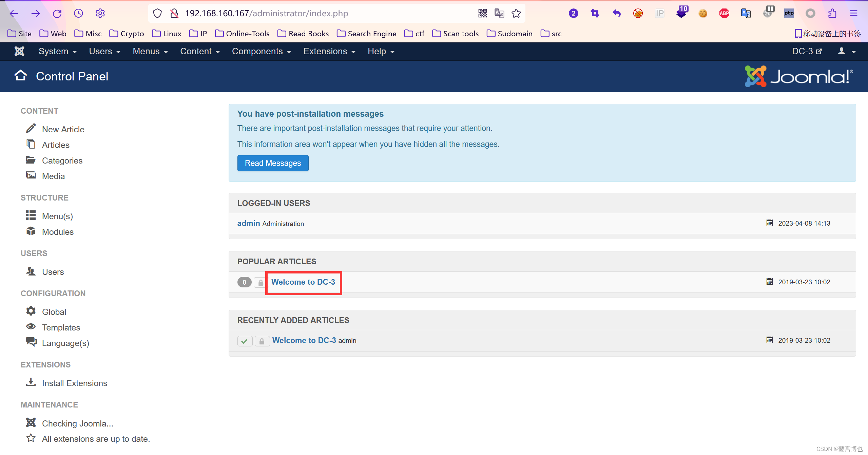868x455 pixels.
Task: Click the Templates eye icon
Action: click(31, 327)
